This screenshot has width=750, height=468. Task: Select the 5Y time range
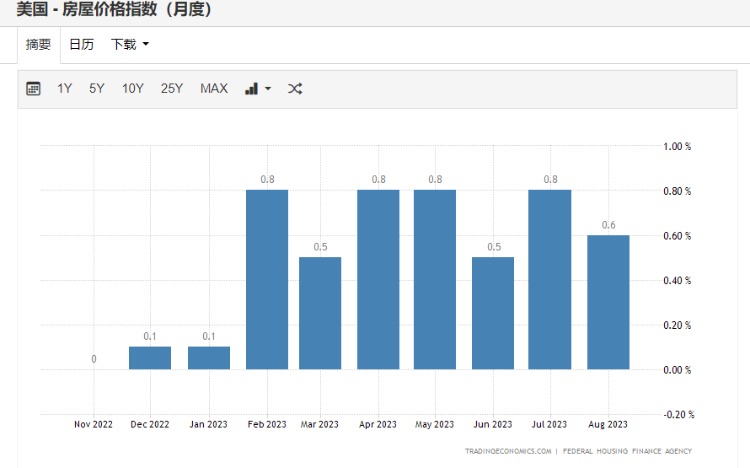click(97, 89)
